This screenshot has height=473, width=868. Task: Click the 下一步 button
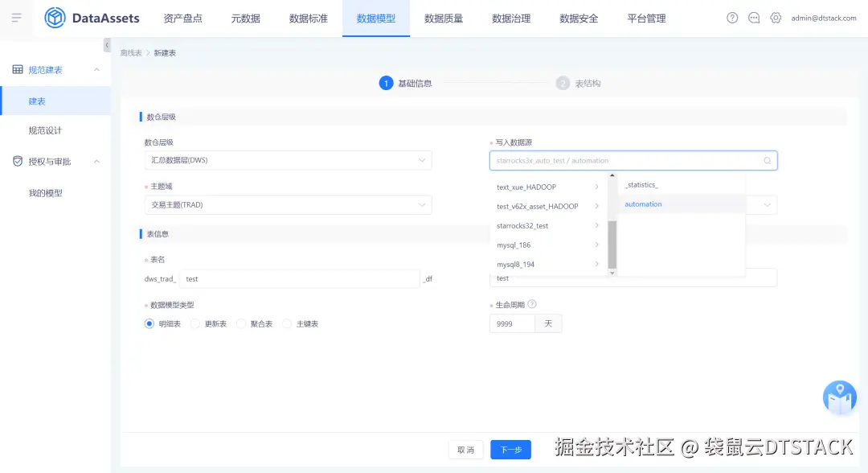pos(510,450)
